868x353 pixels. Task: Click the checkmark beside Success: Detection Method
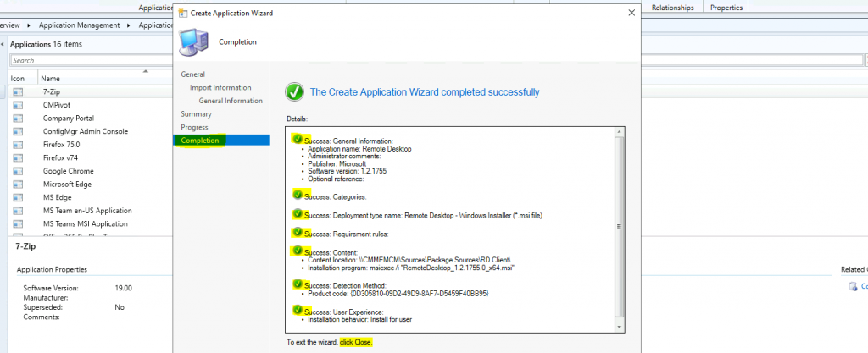[298, 284]
